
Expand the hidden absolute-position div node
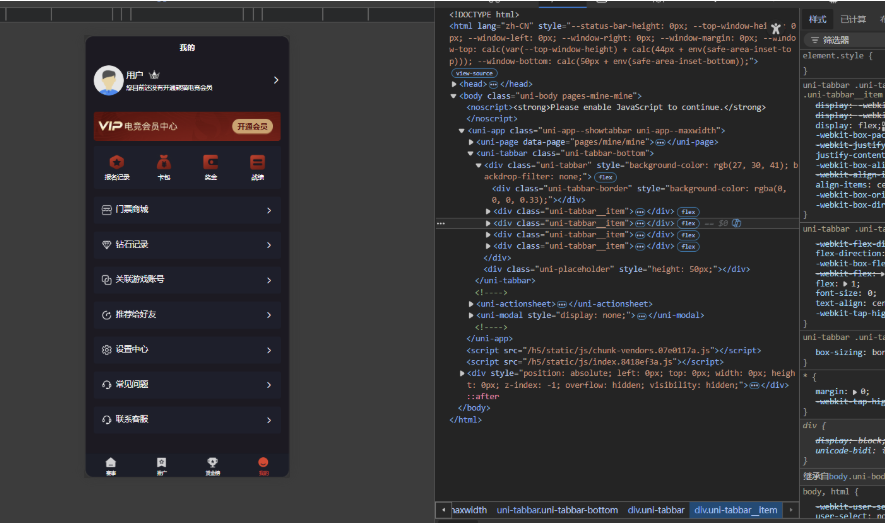(462, 373)
